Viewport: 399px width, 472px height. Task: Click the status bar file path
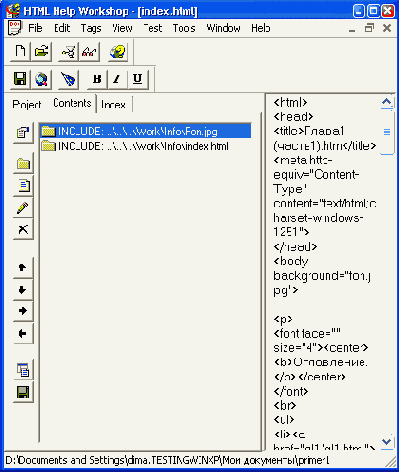pos(167,461)
